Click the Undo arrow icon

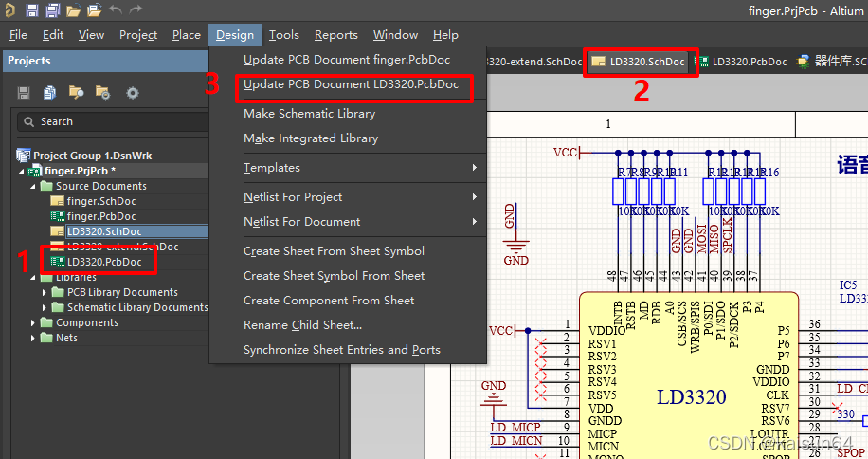pyautogui.click(x=116, y=9)
